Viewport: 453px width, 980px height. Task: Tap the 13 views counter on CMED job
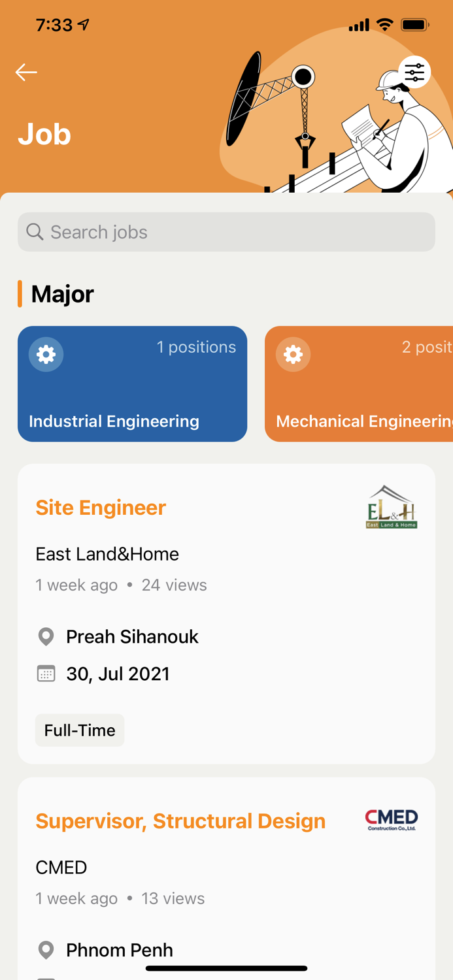coord(173,898)
